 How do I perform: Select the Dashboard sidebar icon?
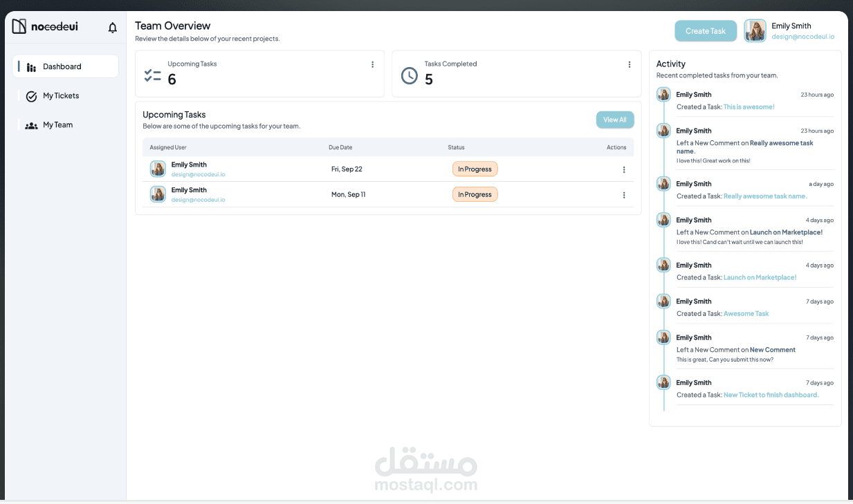click(x=31, y=66)
